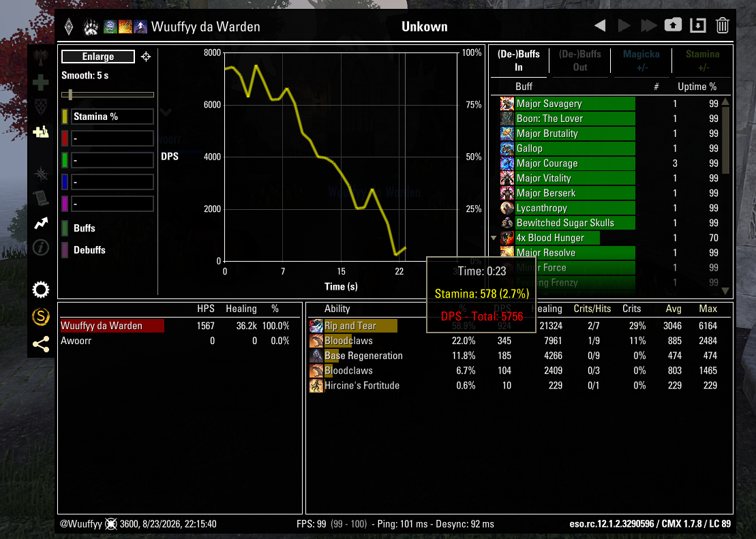Screen dimensions: 756x539
Task: Click Base Regeneration ability icon
Action: click(316, 356)
